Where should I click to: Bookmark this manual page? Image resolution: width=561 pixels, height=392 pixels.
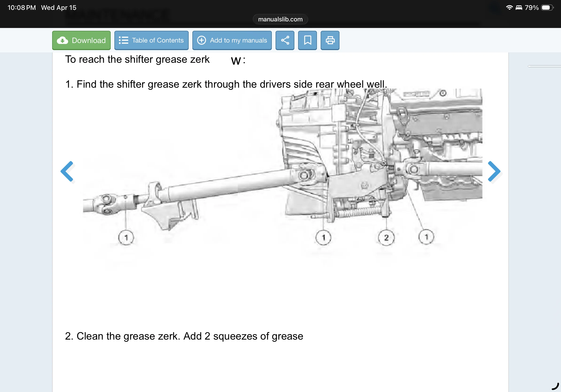click(x=307, y=40)
